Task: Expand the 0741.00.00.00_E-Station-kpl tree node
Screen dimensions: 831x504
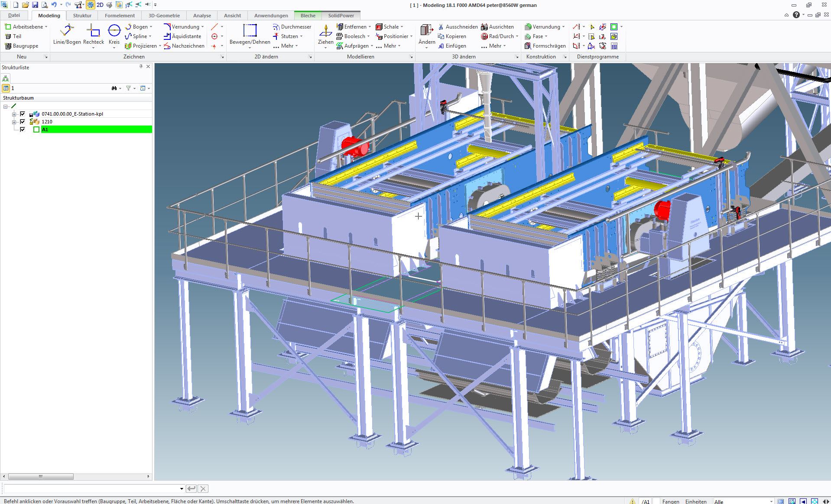Action: pyautogui.click(x=14, y=114)
